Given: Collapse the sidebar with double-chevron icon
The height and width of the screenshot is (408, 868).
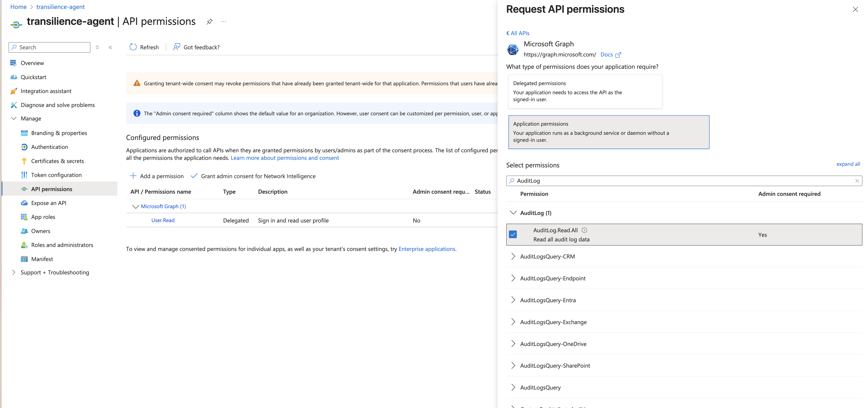Looking at the screenshot, I should [110, 48].
